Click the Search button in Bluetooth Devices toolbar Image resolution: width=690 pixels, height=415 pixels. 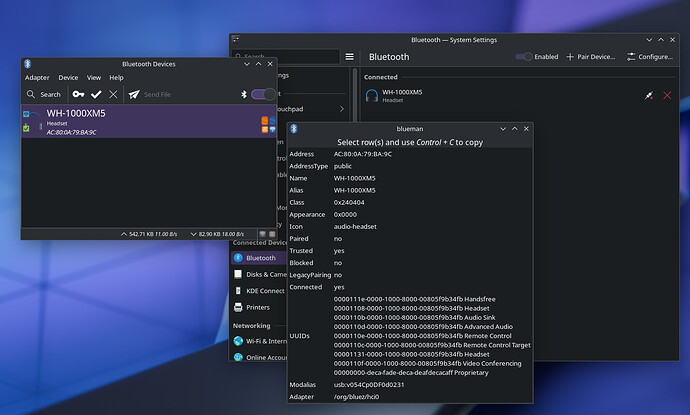pos(44,94)
